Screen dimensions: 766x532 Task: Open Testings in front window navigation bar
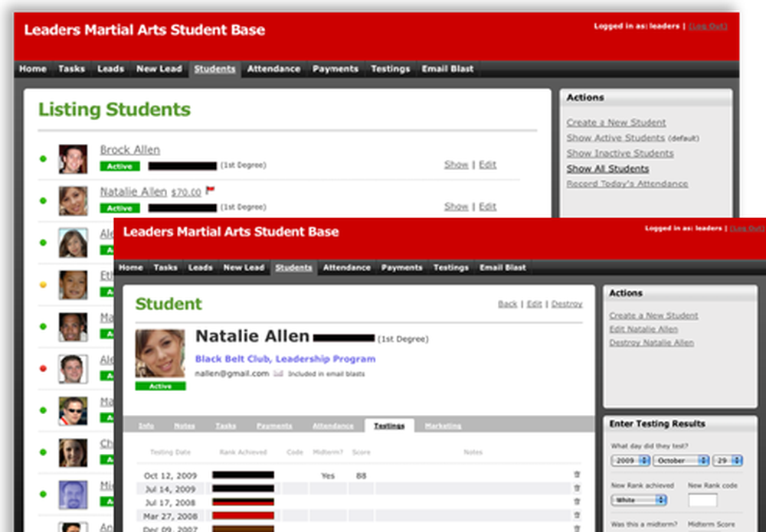451,267
